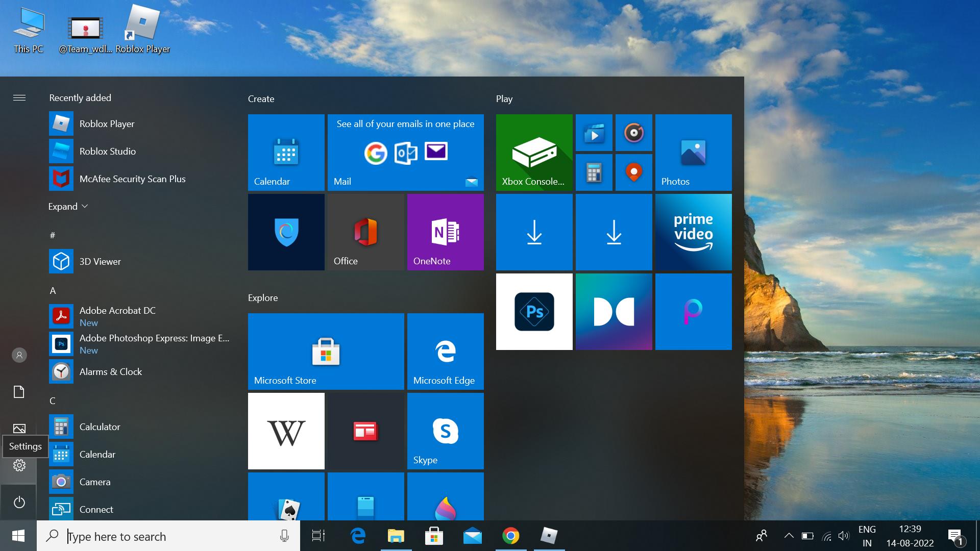The height and width of the screenshot is (551, 980).
Task: Open Calendar from the app list
Action: tap(139, 455)
